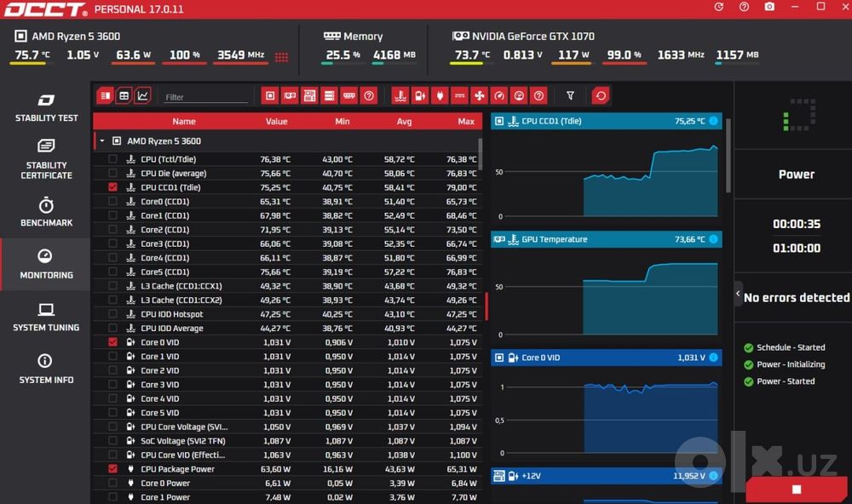Click the CPU temperature 75.7 °C header readout
852x504 pixels.
coord(32,54)
